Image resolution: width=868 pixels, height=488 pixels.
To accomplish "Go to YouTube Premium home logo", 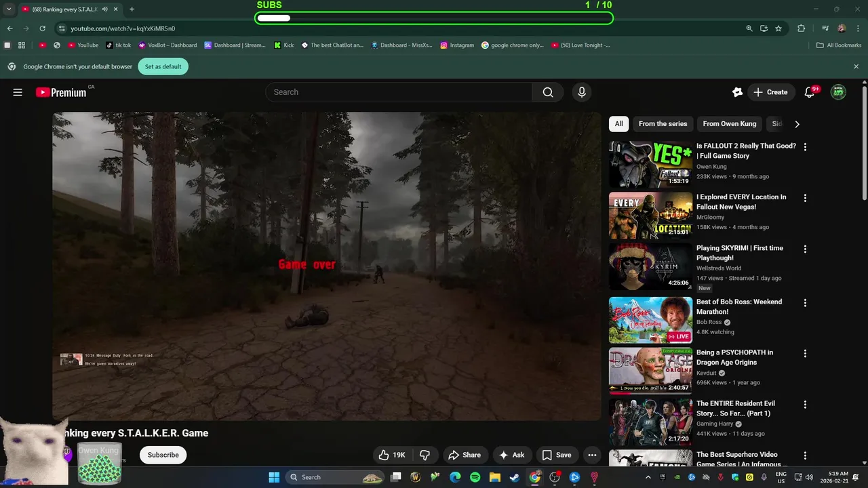I will click(61, 92).
